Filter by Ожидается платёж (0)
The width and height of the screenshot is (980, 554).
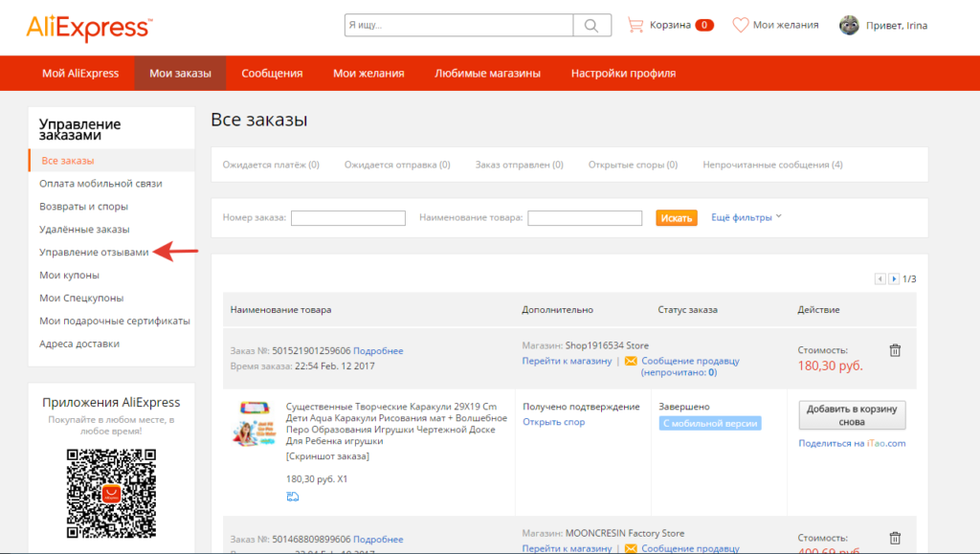click(x=271, y=165)
